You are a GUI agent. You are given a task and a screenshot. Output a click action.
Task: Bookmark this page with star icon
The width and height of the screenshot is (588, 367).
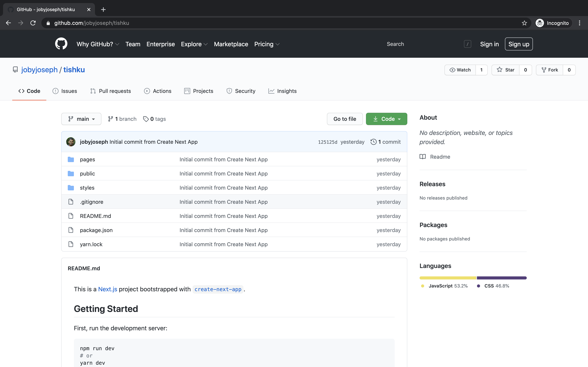pos(524,23)
